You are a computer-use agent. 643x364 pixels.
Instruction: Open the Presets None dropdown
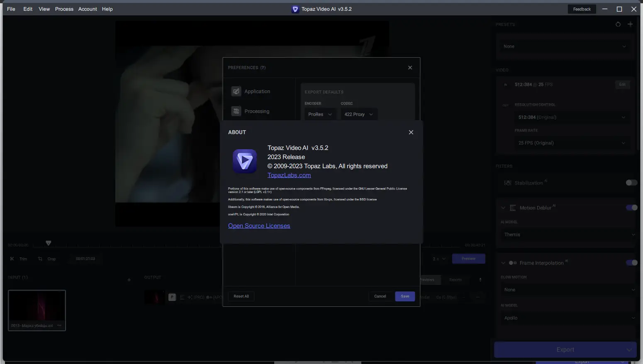[565, 46]
